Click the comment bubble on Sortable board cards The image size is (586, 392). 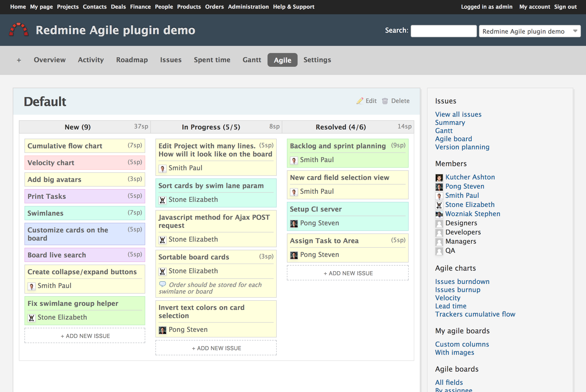pyautogui.click(x=162, y=284)
